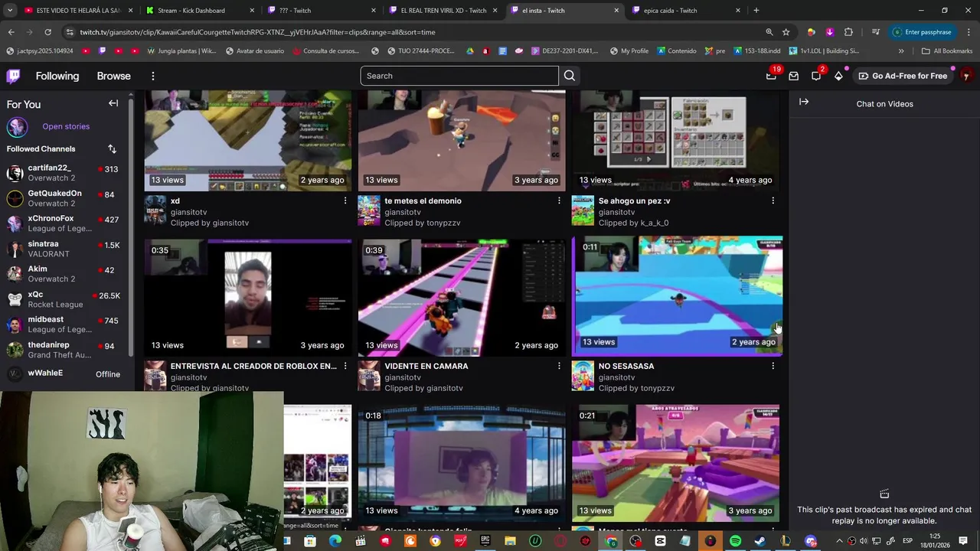The width and height of the screenshot is (980, 551).
Task: Reload the current page
Action: pyautogui.click(x=47, y=32)
